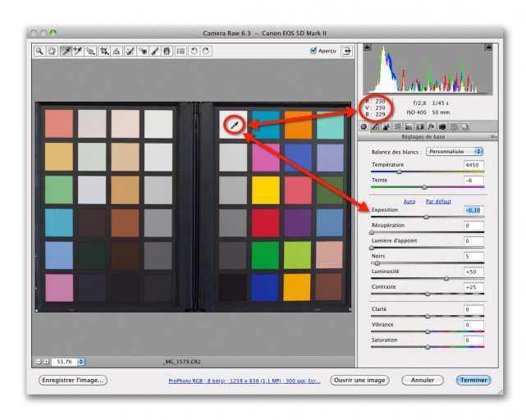Switch to the HSL / Grayscale tab

[397, 127]
